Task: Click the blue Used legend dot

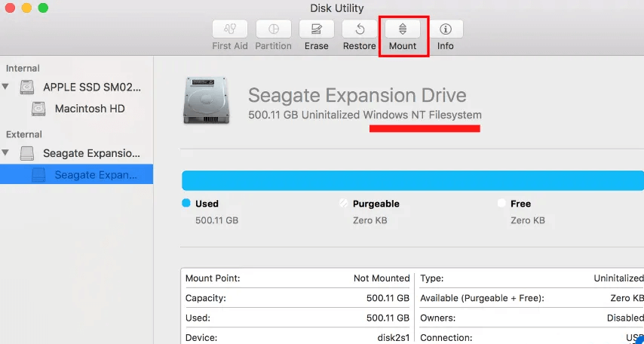Action: [x=186, y=203]
